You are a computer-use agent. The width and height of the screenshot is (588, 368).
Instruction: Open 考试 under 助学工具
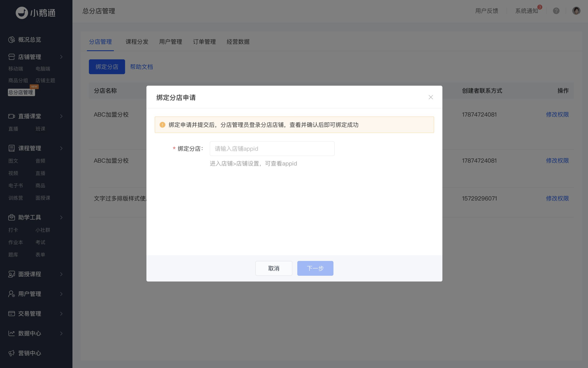tap(40, 242)
